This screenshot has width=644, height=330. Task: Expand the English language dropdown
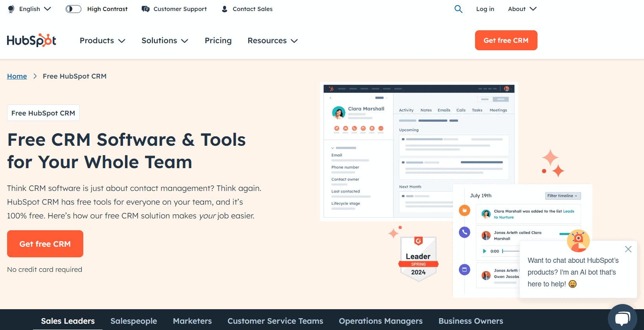[x=35, y=9]
